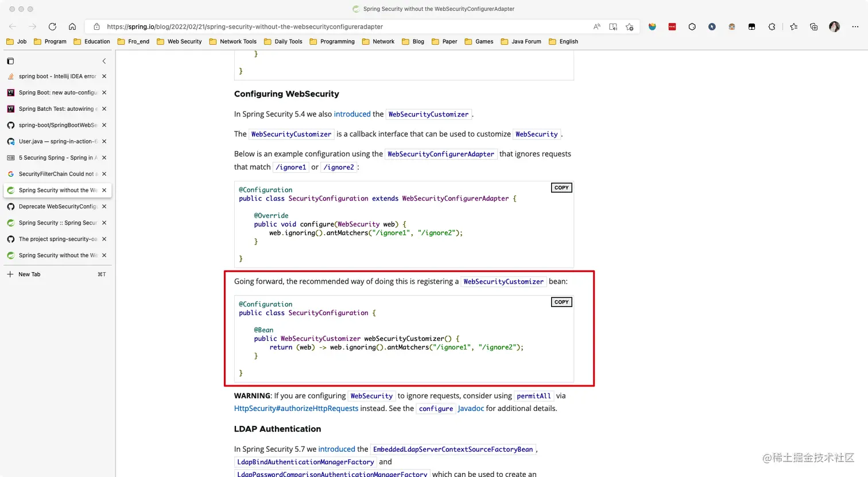Open the English bookmarks folder
Screen dimensions: 868x477
pos(563,41)
